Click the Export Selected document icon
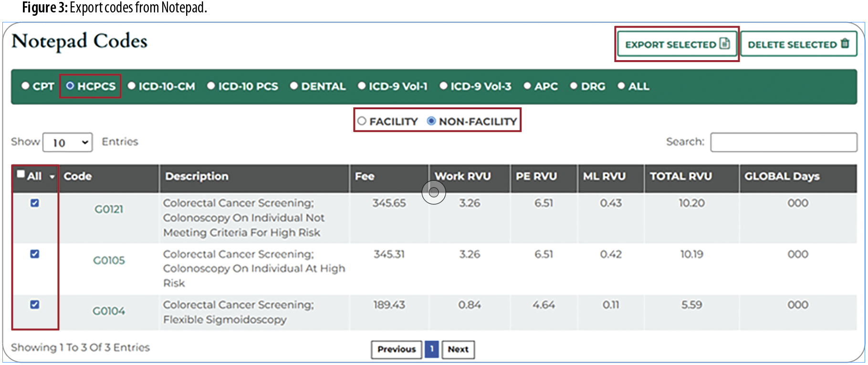This screenshot has width=868, height=365. click(x=724, y=44)
